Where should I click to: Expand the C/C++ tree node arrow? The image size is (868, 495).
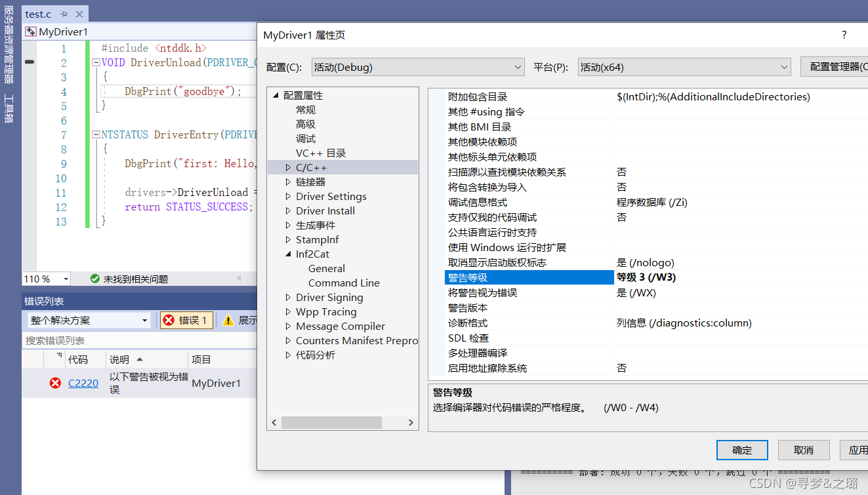[x=288, y=168]
